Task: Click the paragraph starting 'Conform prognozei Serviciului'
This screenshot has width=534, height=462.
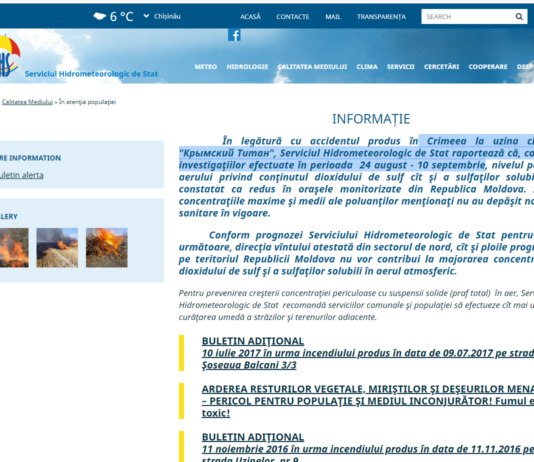Action: click(356, 253)
